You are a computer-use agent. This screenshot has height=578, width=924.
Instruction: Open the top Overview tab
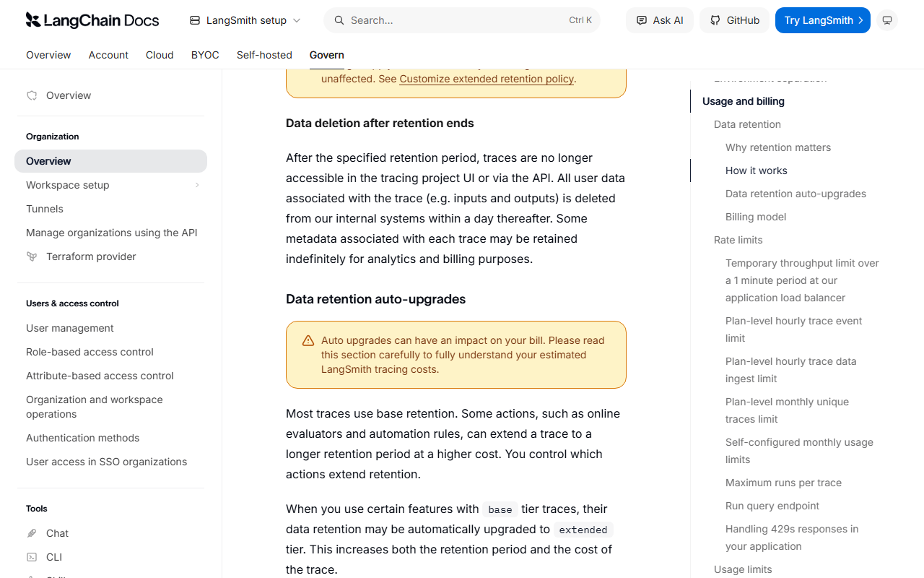click(48, 55)
